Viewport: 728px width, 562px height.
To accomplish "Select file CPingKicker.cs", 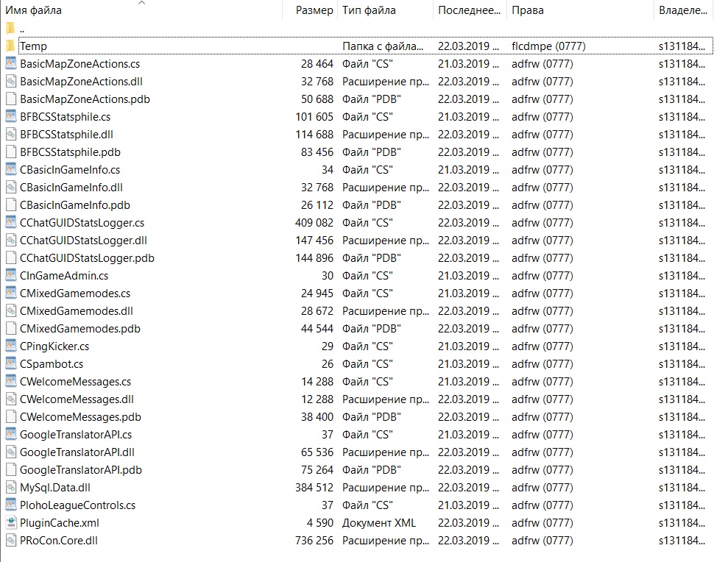I will [54, 346].
